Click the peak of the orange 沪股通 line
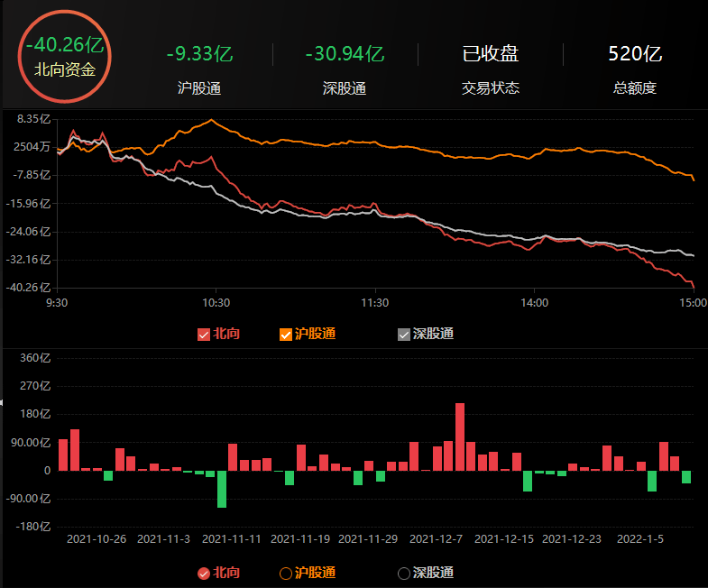This screenshot has height=588, width=708. point(211,120)
